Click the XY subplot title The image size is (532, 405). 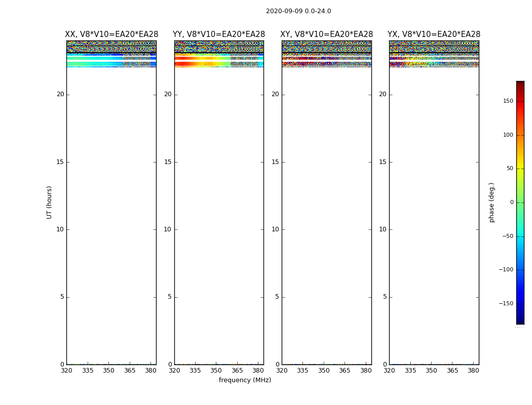327,34
